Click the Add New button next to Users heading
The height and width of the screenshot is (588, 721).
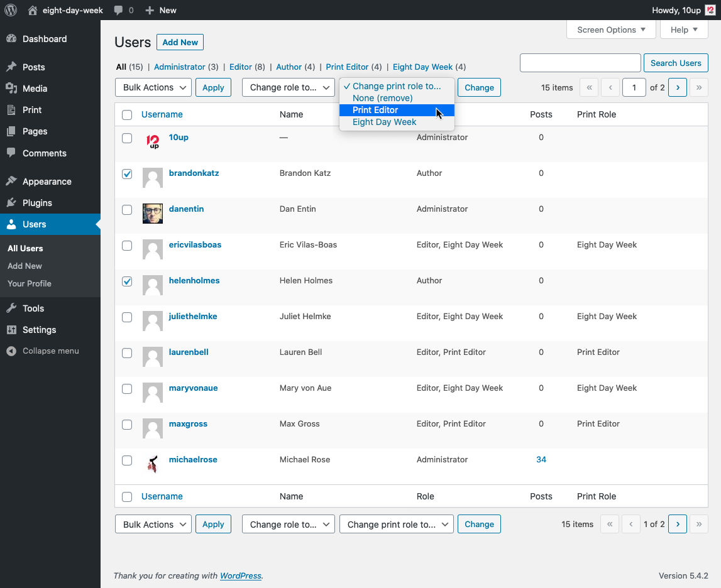180,42
